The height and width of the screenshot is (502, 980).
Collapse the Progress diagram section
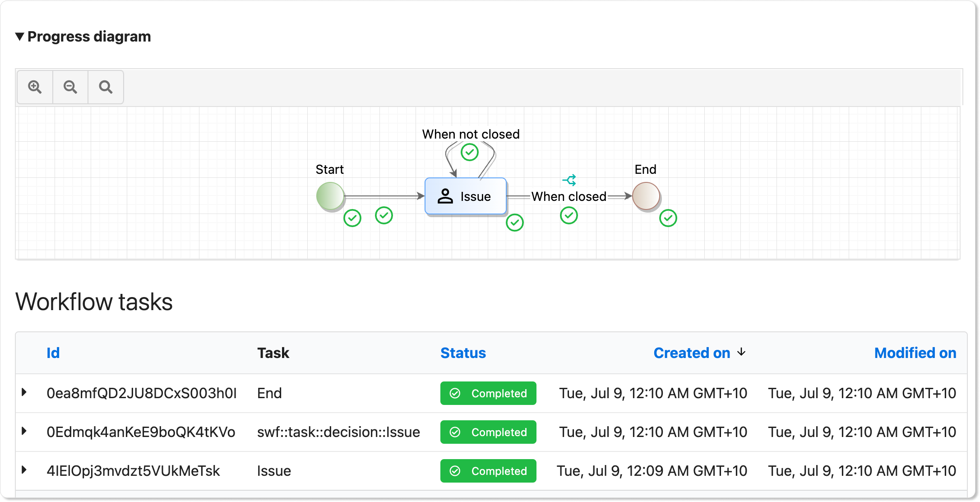(x=19, y=37)
